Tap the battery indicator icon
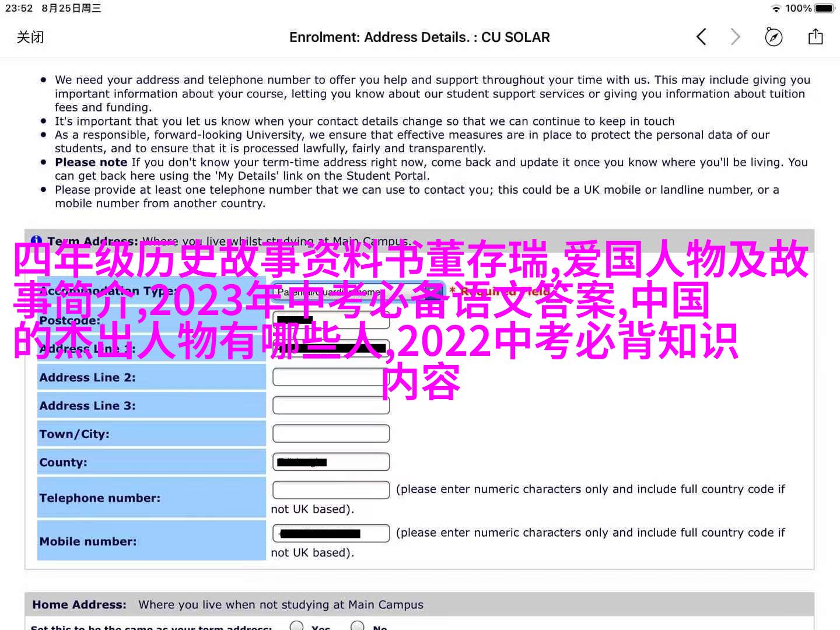This screenshot has width=840, height=630. point(825,8)
